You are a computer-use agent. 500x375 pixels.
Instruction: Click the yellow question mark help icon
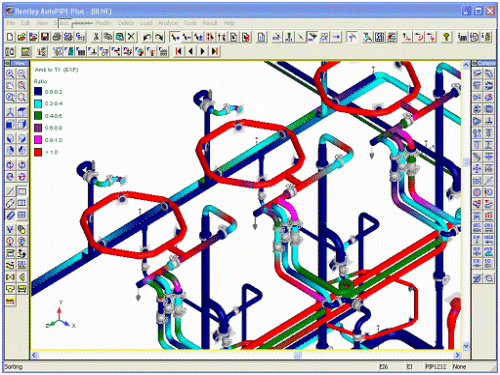(446, 37)
